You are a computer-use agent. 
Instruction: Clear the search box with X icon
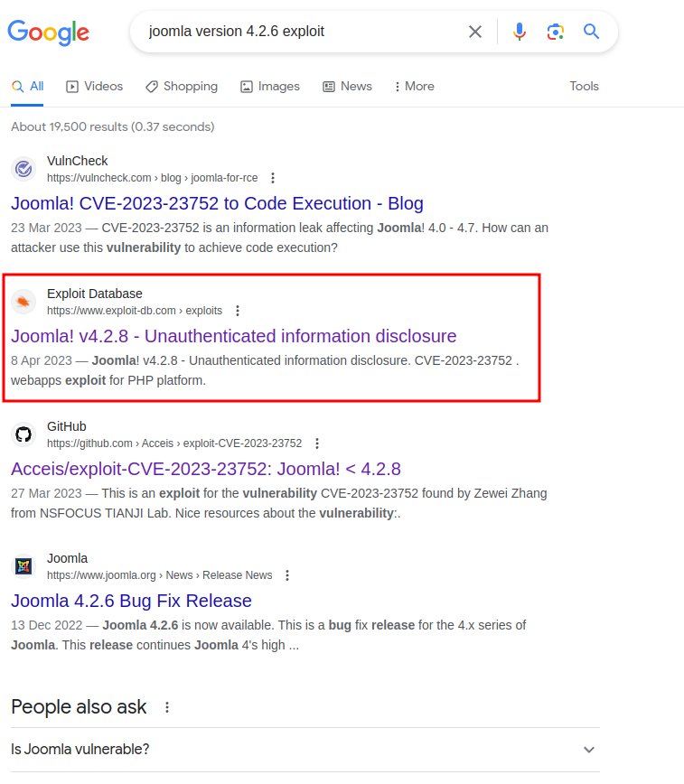(475, 32)
